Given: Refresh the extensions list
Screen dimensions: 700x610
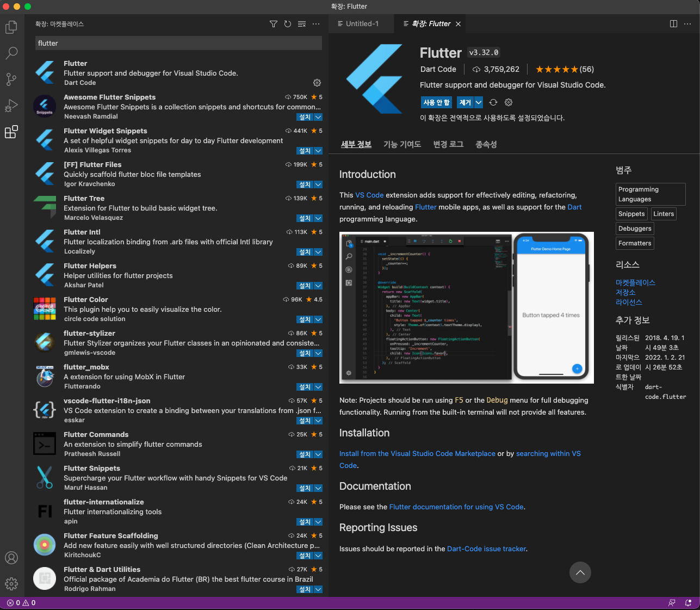Looking at the screenshot, I should [x=288, y=24].
